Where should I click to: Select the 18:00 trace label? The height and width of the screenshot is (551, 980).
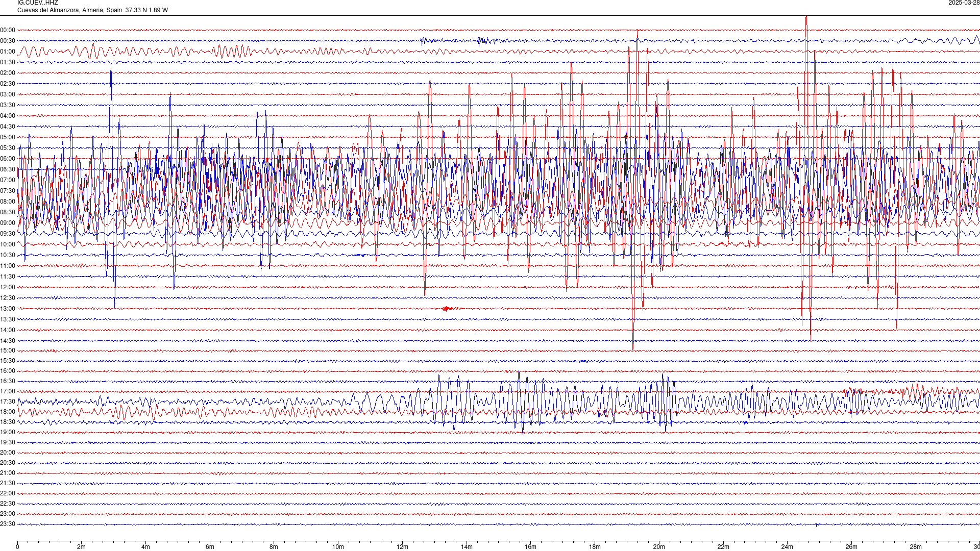(8, 412)
